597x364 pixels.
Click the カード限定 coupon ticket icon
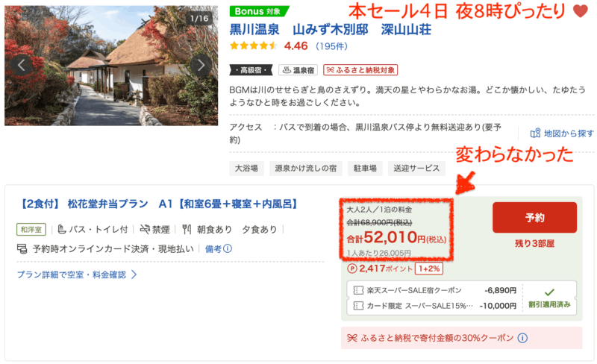(x=360, y=306)
